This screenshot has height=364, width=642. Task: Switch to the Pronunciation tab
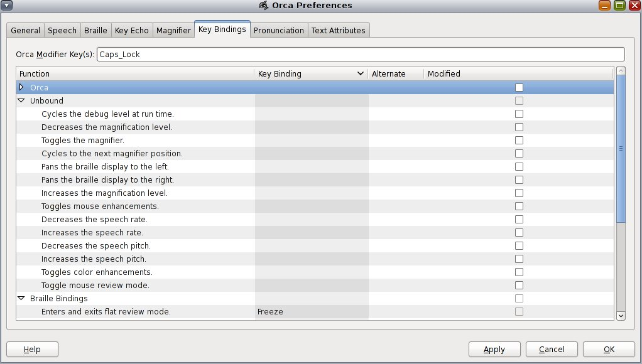tap(279, 30)
